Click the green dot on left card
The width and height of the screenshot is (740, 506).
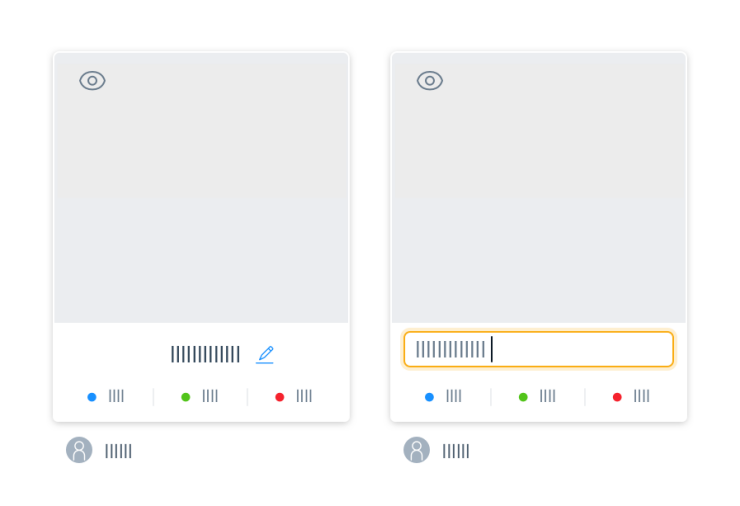(186, 397)
